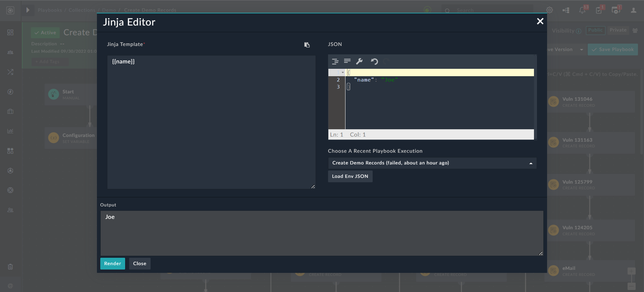Click the FortiSOAR logo icon
This screenshot has width=644, height=292.
[10, 10]
